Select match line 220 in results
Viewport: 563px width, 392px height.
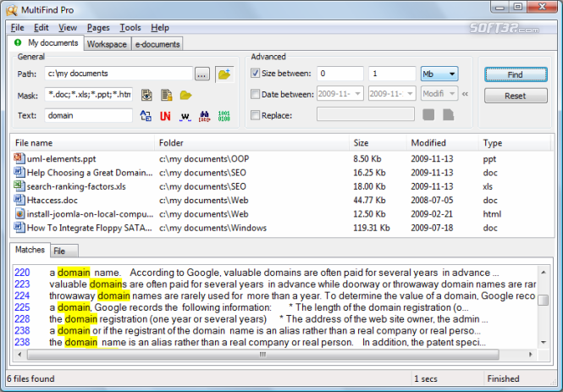click(274, 273)
